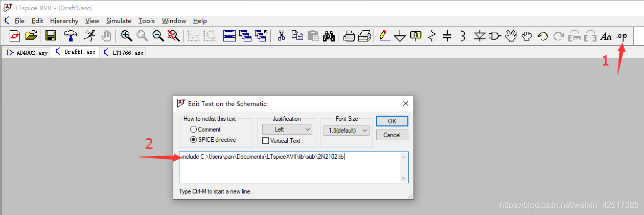Find with binoculars icon
The height and width of the screenshot is (215, 644).
tap(329, 36)
